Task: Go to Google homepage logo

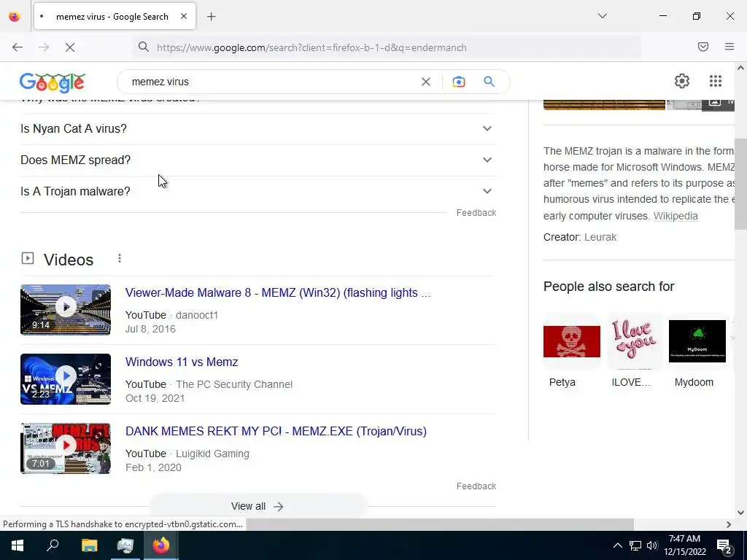Action: coord(53,82)
